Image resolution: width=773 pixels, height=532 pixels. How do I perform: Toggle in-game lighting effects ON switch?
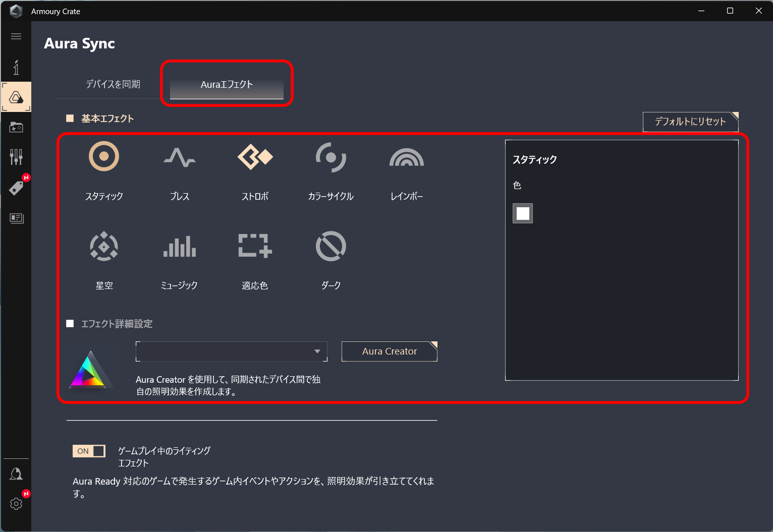89,451
